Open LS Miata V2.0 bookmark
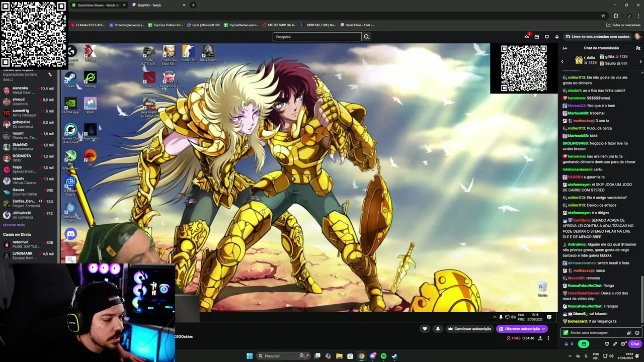The height and width of the screenshot is (362, 644). pyautogui.click(x=88, y=25)
